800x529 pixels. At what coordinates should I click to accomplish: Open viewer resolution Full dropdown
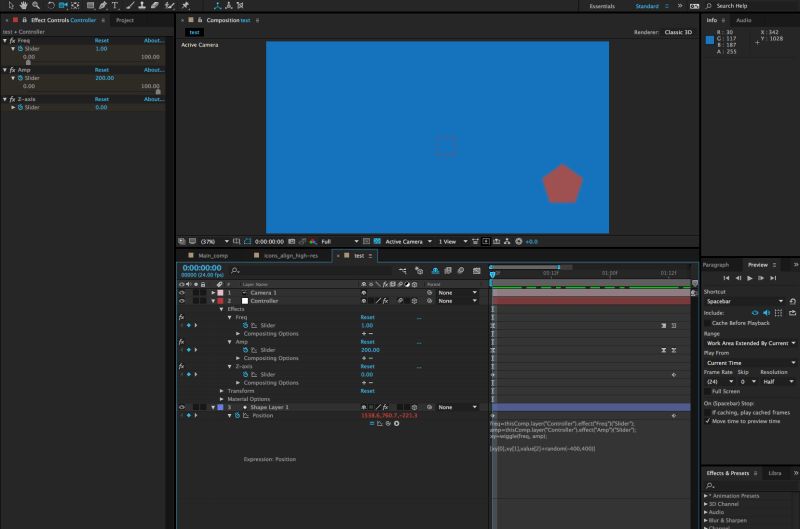[340, 241]
